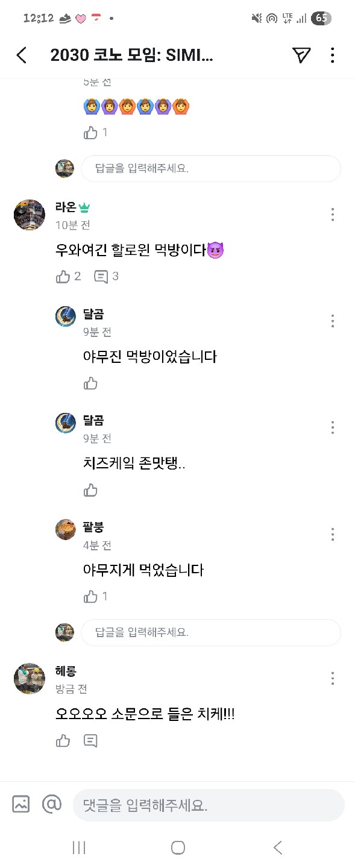Navigate back using the back arrow
This screenshot has height=868, width=355.
[22, 55]
